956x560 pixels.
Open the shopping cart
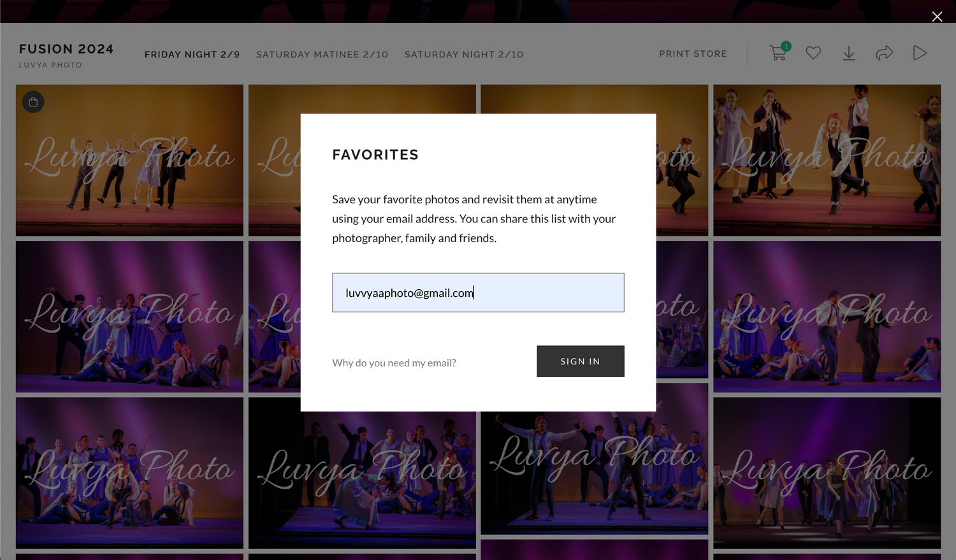coord(779,52)
